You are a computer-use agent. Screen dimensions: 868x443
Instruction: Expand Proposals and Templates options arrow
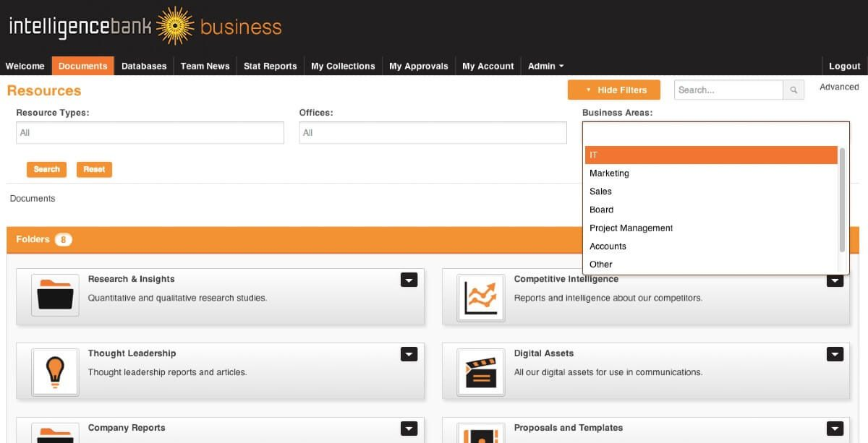click(835, 429)
